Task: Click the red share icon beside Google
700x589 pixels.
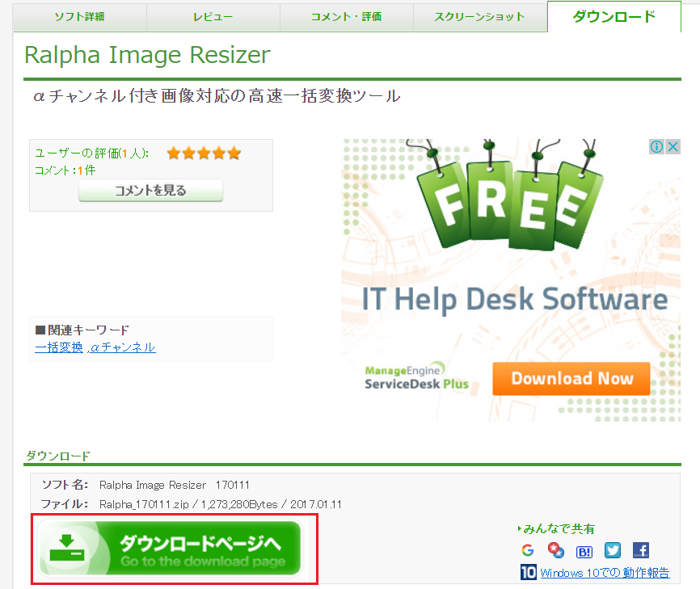Action: (555, 550)
